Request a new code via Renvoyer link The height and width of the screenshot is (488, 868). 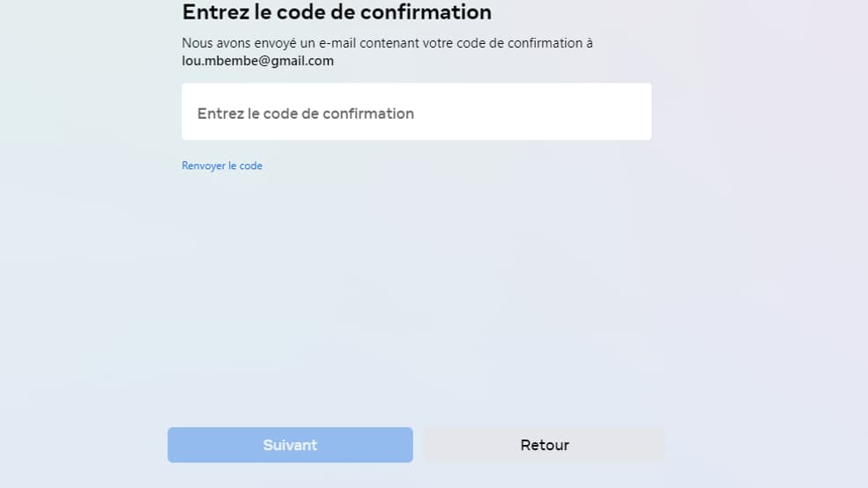pyautogui.click(x=222, y=166)
